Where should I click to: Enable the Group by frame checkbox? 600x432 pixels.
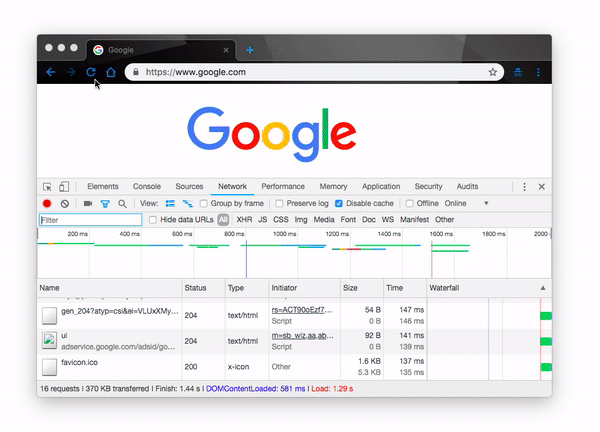click(204, 204)
